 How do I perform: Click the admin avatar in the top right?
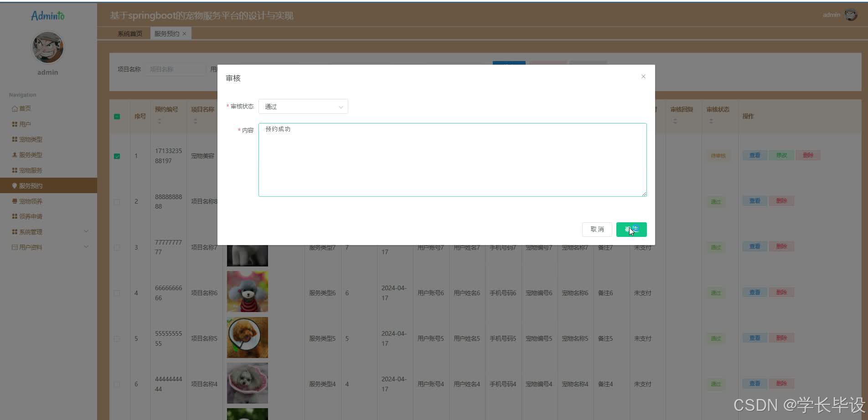(x=851, y=15)
